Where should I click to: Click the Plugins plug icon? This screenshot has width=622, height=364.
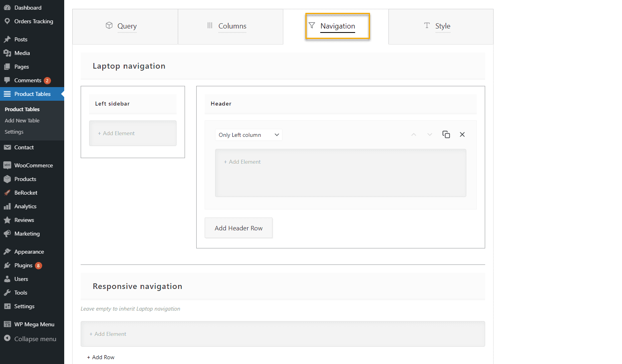pyautogui.click(x=7, y=265)
